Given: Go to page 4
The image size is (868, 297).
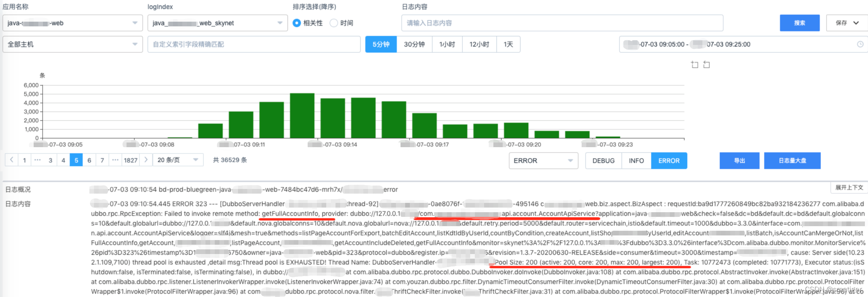Looking at the screenshot, I should (x=63, y=160).
